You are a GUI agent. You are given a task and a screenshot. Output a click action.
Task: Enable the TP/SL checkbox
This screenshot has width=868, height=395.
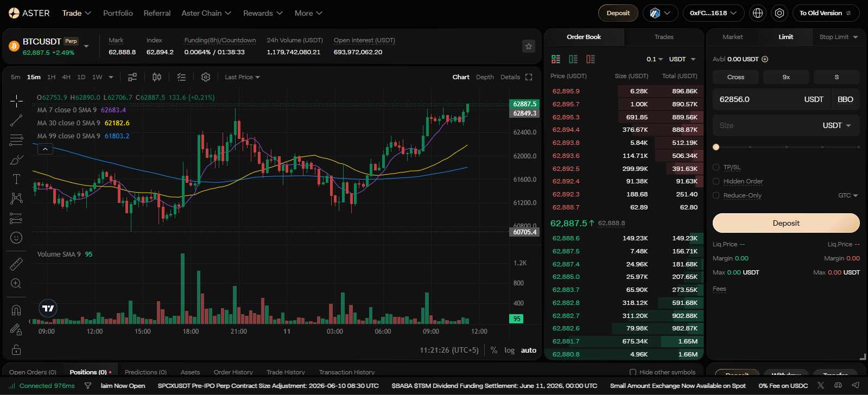point(716,167)
